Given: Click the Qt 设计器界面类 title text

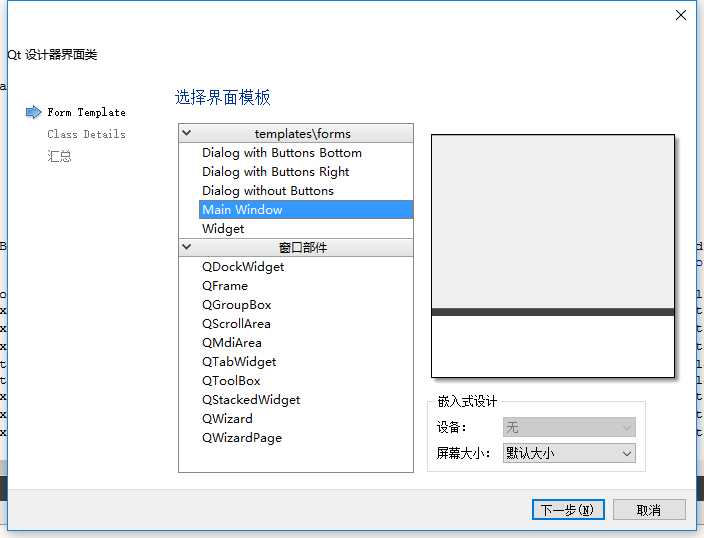Looking at the screenshot, I should [52, 55].
